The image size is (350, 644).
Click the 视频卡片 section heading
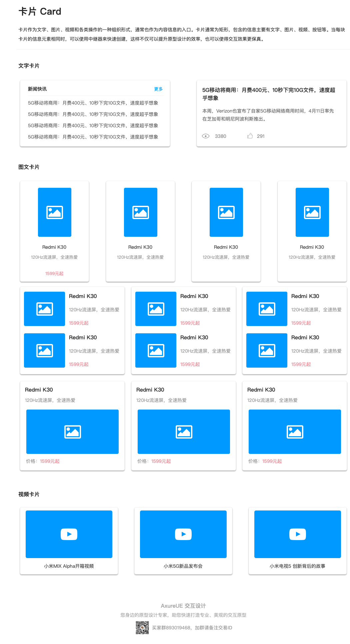coord(29,494)
